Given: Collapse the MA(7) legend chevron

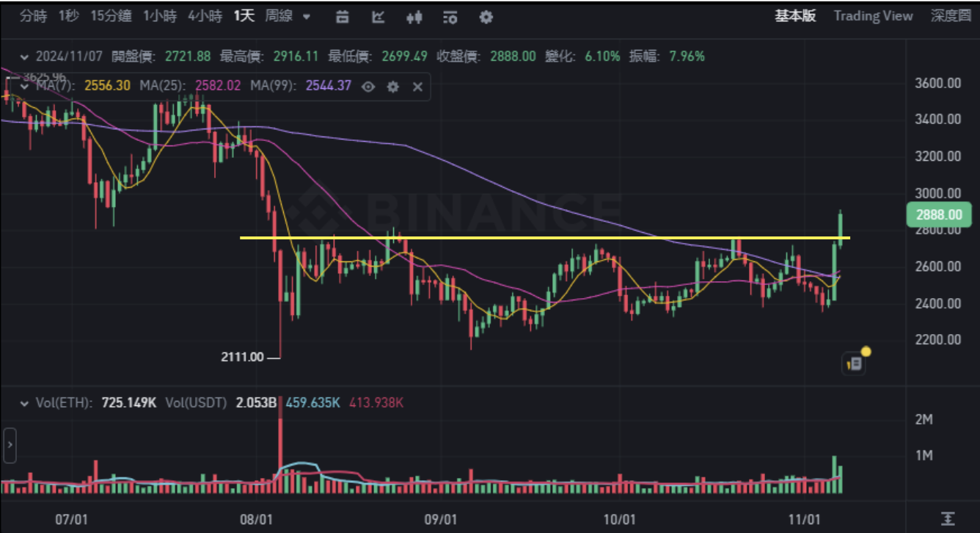Looking at the screenshot, I should 25,87.
